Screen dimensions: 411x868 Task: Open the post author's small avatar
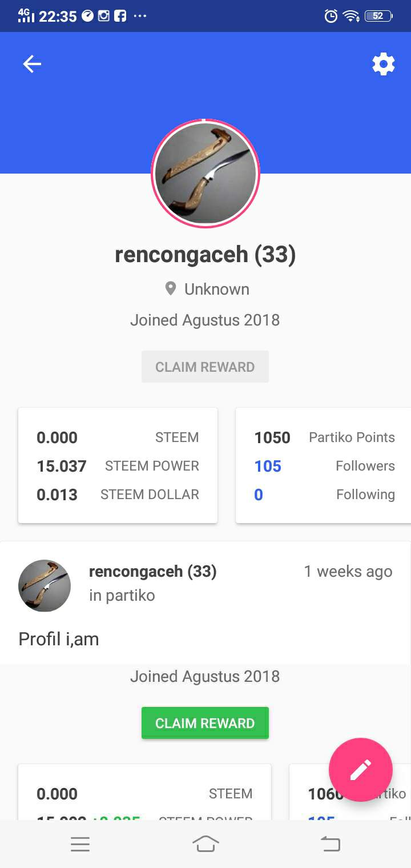45,585
